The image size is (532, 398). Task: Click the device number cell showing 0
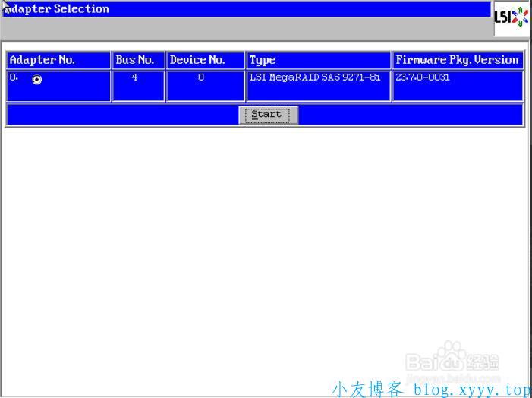point(201,77)
